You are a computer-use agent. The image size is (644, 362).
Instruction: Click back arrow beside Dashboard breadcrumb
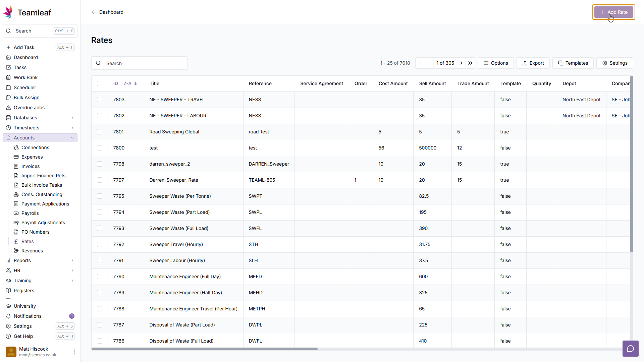pos(94,12)
